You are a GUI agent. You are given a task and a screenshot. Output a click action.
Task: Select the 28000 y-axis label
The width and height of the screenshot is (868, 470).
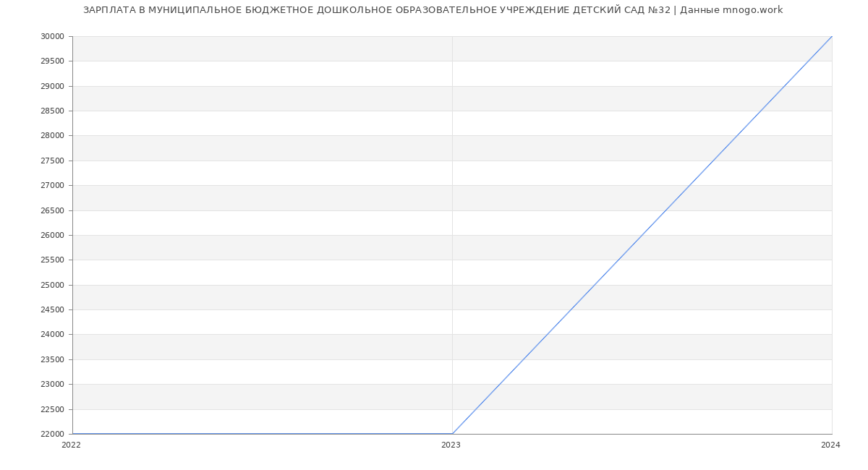(x=52, y=136)
